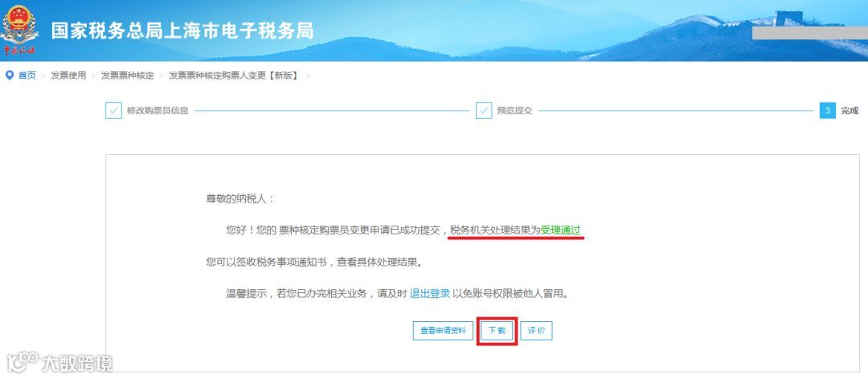
Task: Click the 大数跨境 watermark logo
Action: [x=59, y=363]
